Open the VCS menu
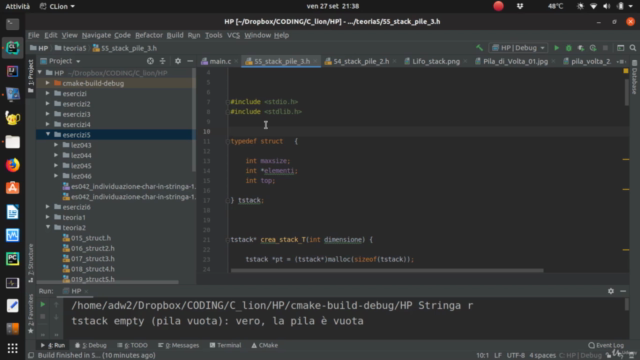The width and height of the screenshot is (640, 360). [233, 36]
